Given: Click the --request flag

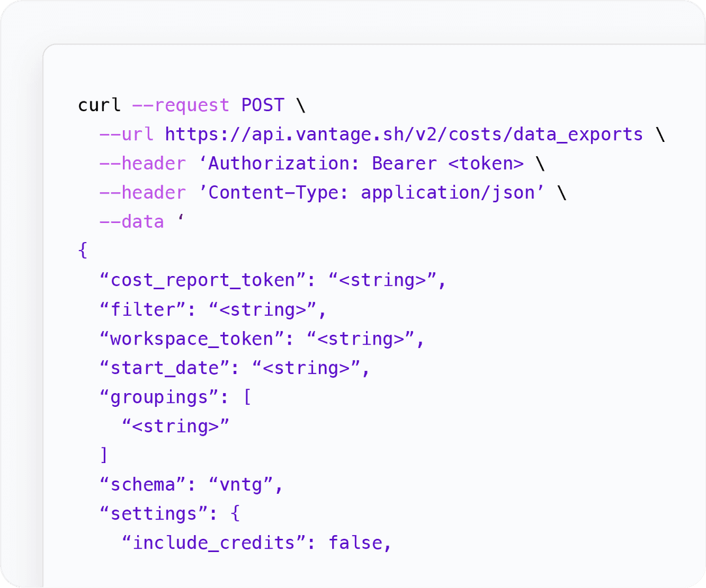Looking at the screenshot, I should click(x=180, y=105).
